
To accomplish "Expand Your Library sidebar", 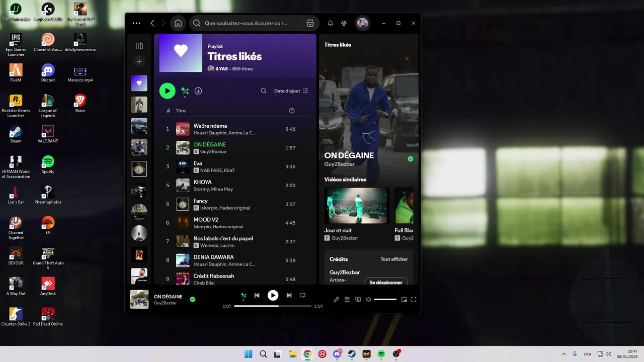I will (139, 46).
